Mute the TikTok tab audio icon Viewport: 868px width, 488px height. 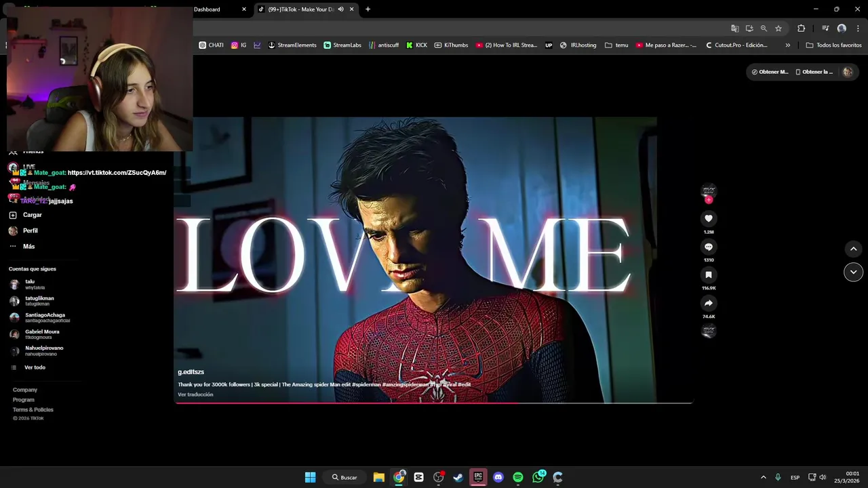pos(340,9)
